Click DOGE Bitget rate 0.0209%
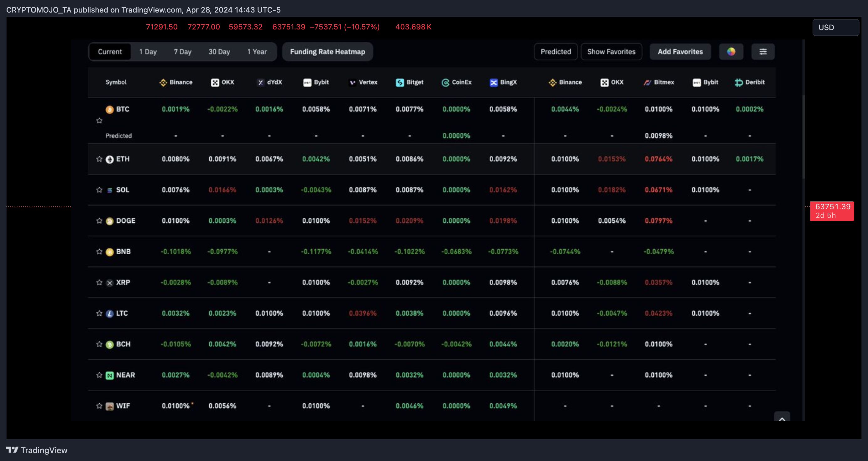Screen dimensions: 868x461 click(x=410, y=220)
